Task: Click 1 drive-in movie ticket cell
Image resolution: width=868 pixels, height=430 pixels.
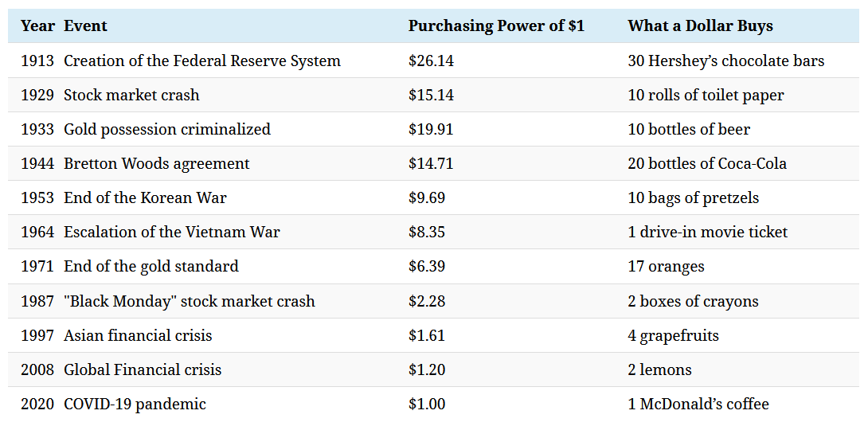Action: [707, 232]
